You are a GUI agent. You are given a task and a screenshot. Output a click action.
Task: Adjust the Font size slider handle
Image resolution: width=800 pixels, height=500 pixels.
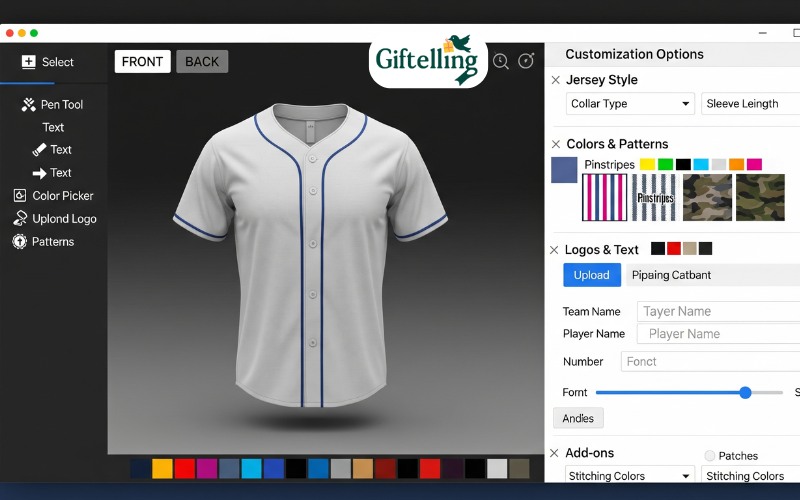pyautogui.click(x=745, y=392)
